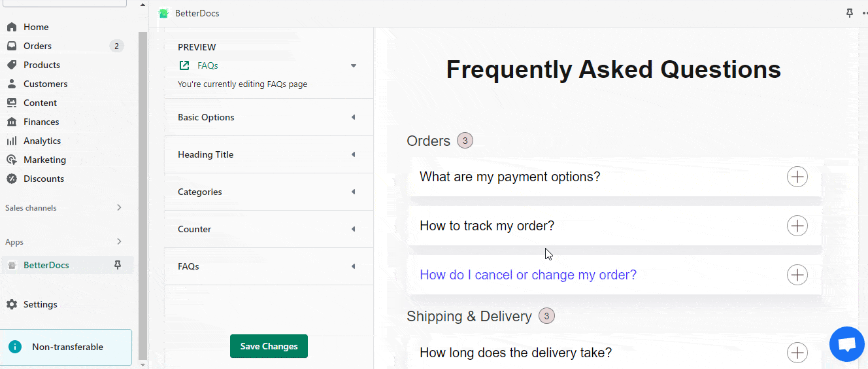The image size is (868, 369).
Task: Click the Home icon in sidebar
Action: 12,27
